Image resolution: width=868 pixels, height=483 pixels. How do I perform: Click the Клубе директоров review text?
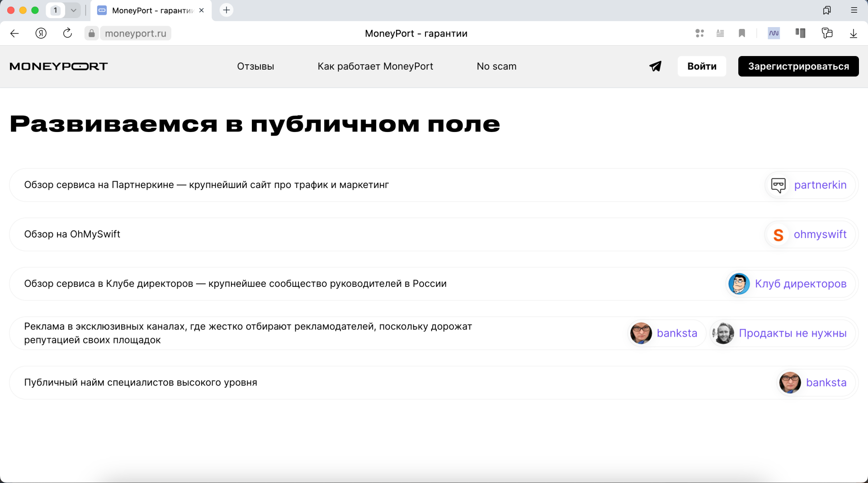236,284
